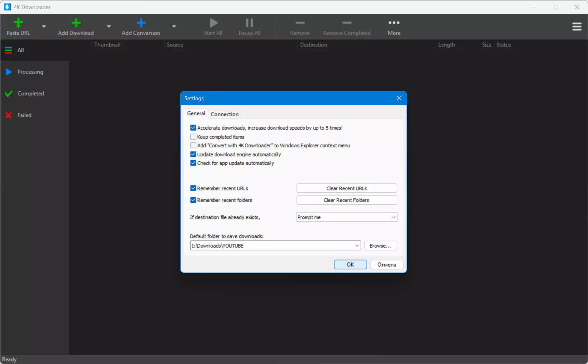Image resolution: width=588 pixels, height=364 pixels.
Task: Open the More toolbar menu
Action: coord(394,27)
